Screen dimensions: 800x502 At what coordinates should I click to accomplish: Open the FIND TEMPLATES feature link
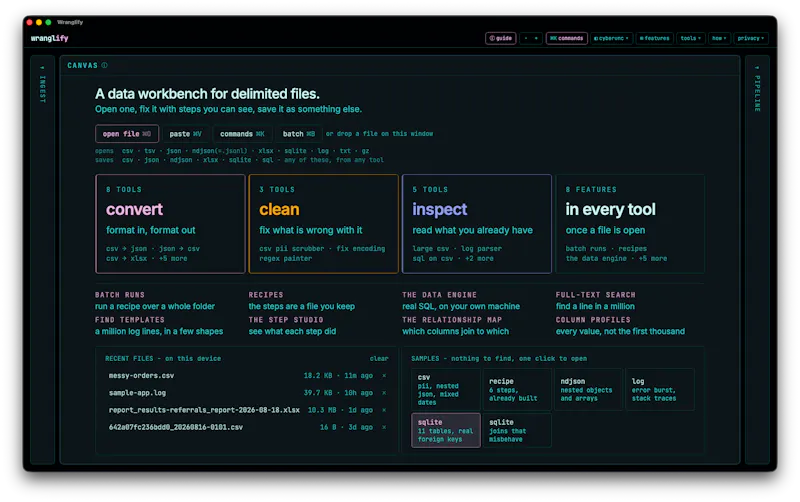pos(159,326)
